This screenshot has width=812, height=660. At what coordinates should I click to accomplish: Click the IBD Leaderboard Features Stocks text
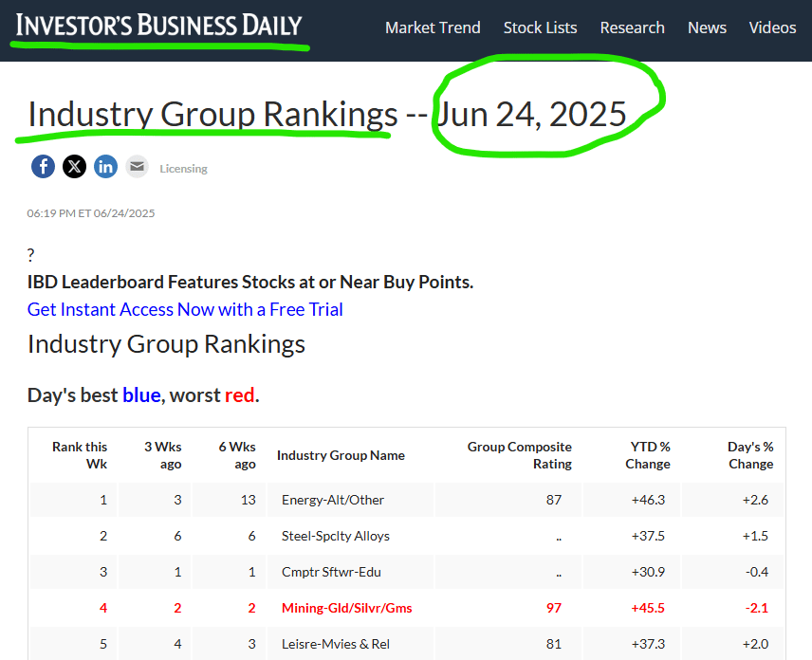(x=250, y=283)
